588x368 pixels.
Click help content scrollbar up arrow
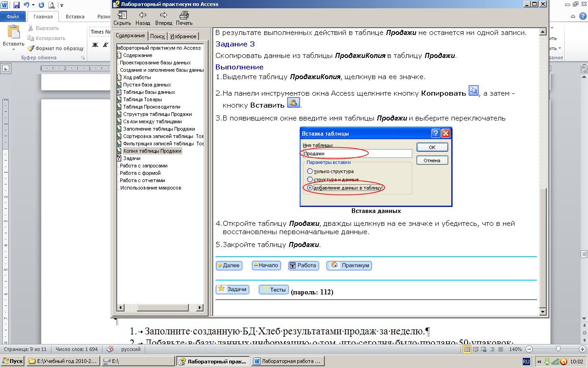(x=543, y=32)
